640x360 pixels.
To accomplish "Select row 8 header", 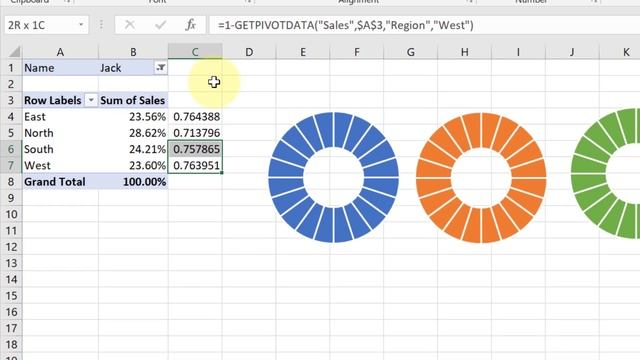I will click(x=11, y=182).
